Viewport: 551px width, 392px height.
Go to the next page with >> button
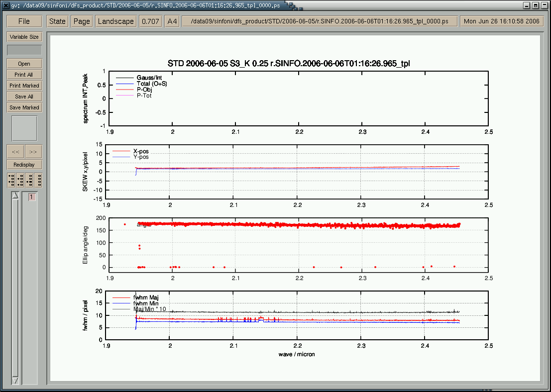pyautogui.click(x=33, y=151)
